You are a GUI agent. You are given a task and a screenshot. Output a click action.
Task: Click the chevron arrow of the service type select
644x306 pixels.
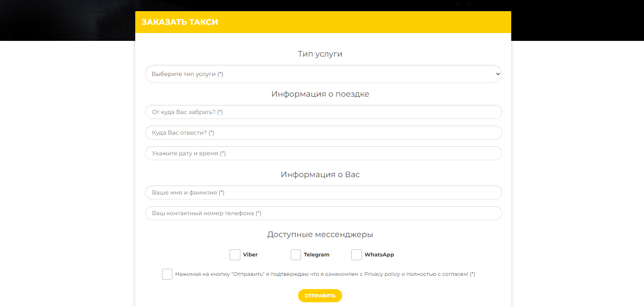[x=498, y=74]
